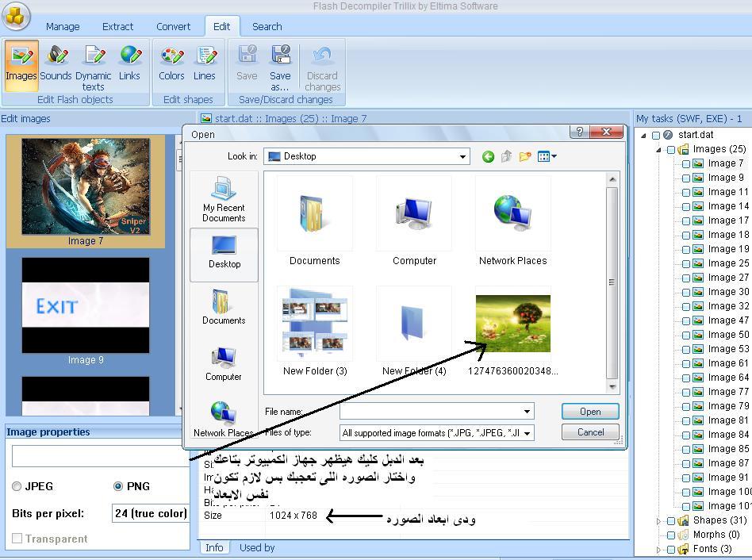Click the Save as... icon
This screenshot has height=560, width=752.
pyautogui.click(x=280, y=67)
